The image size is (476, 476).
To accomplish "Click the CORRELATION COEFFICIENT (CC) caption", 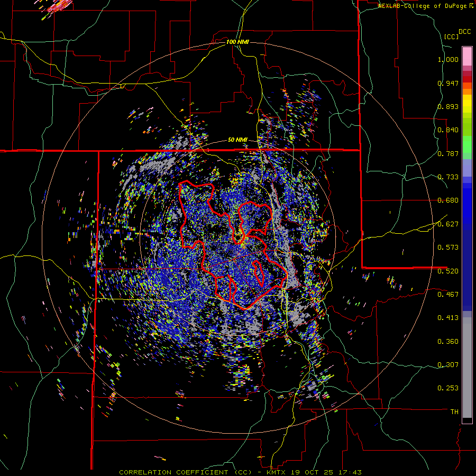I will tap(185, 472).
